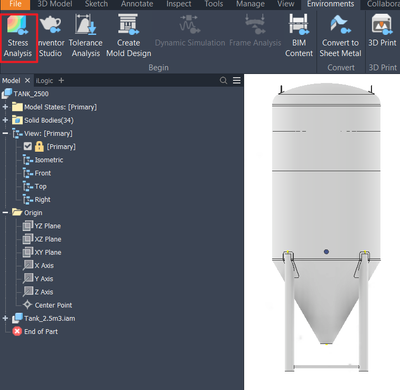Click the Dynamic Simulation icon

(190, 25)
